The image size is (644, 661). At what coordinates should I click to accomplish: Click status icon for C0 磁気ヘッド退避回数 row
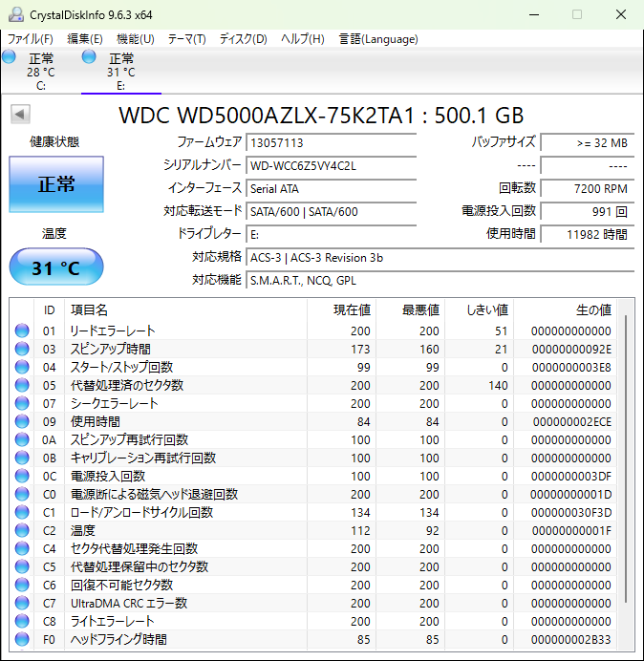point(22,494)
